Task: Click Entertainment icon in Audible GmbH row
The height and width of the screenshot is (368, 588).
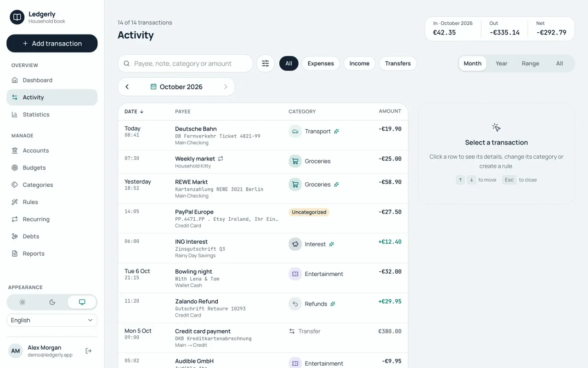Action: coord(295,363)
